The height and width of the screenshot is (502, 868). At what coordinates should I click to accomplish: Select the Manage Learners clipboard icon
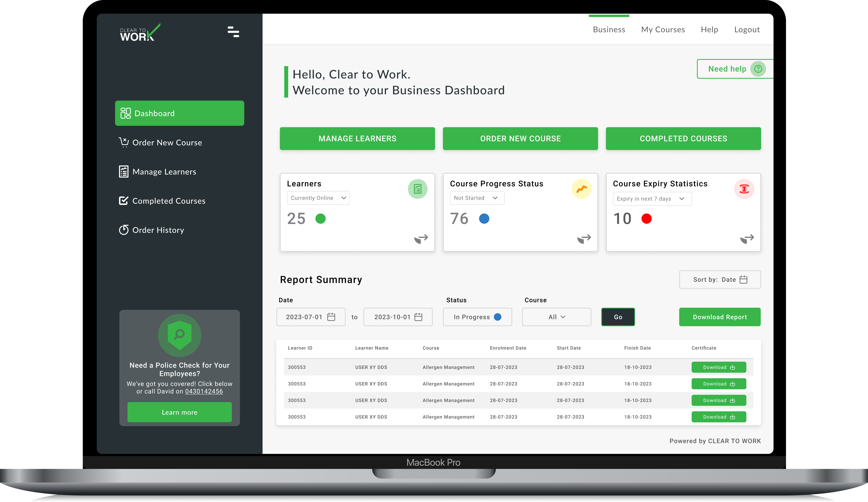[124, 171]
